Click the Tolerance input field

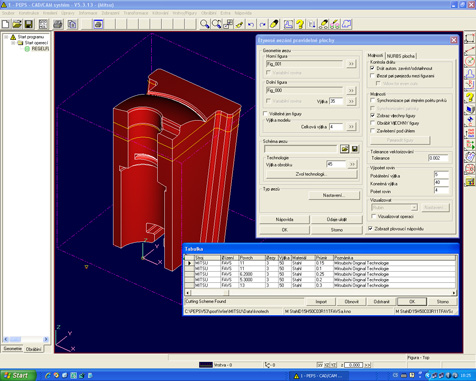tap(438, 158)
